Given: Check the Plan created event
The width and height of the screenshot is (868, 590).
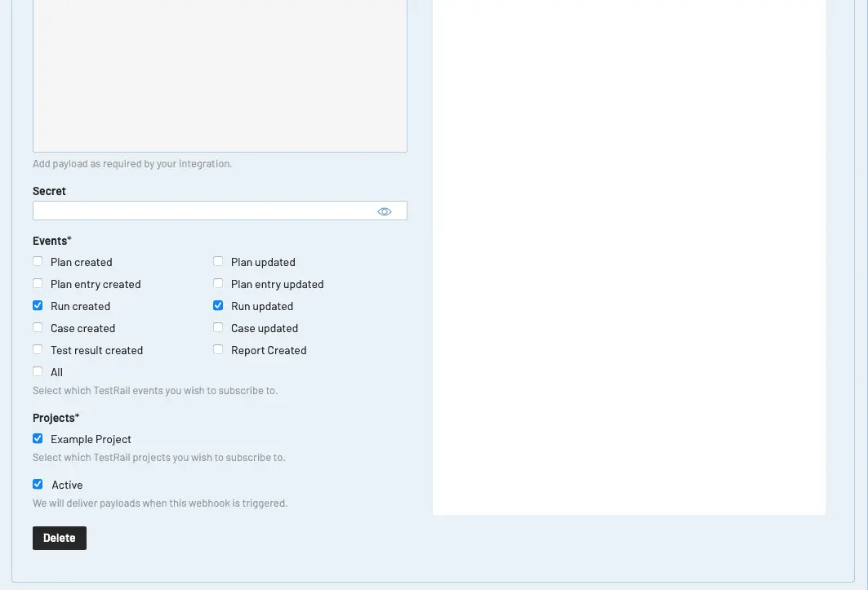Looking at the screenshot, I should pos(38,261).
